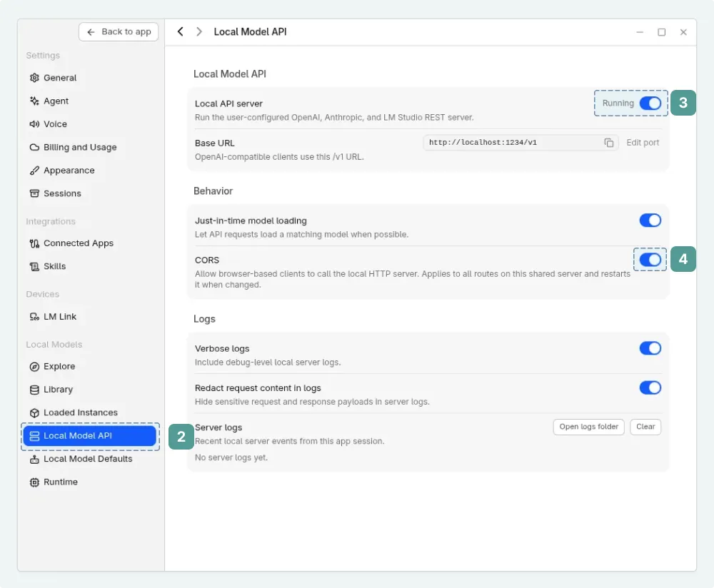
Task: Toggle Redact request content in logs
Action: pyautogui.click(x=650, y=387)
